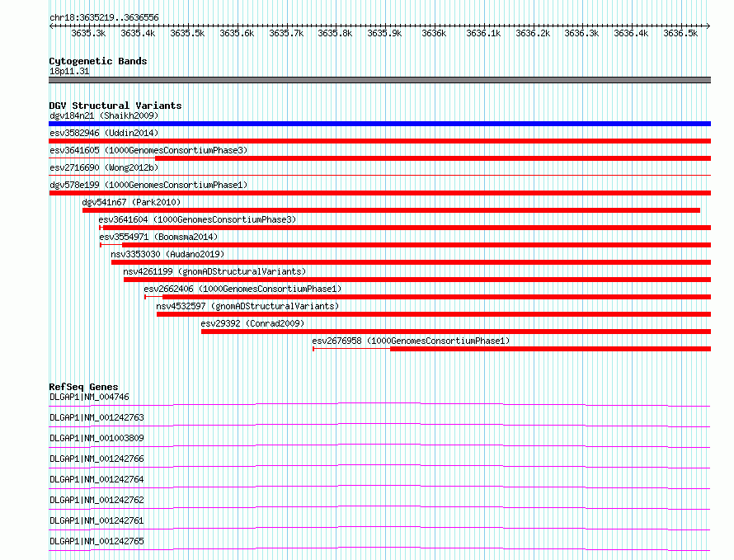Click the 3636.4k ruler tick label

[631, 34]
